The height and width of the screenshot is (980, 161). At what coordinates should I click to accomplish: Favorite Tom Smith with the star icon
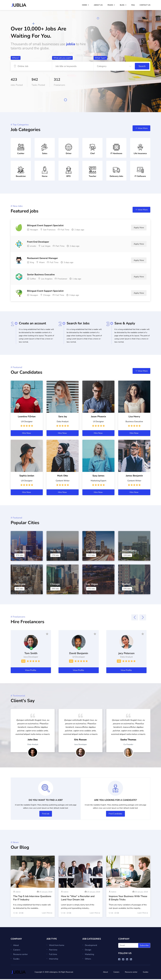pyautogui.click(x=47, y=634)
